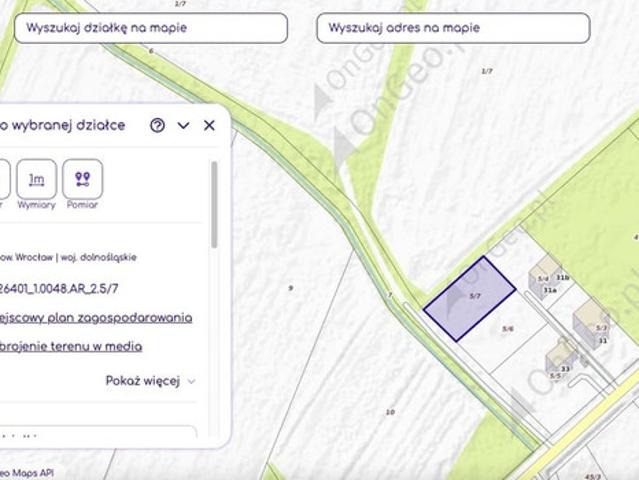Image resolution: width=639 pixels, height=480 pixels.
Task: Open the uzbrojenie terenu w media link
Action: [71, 346]
